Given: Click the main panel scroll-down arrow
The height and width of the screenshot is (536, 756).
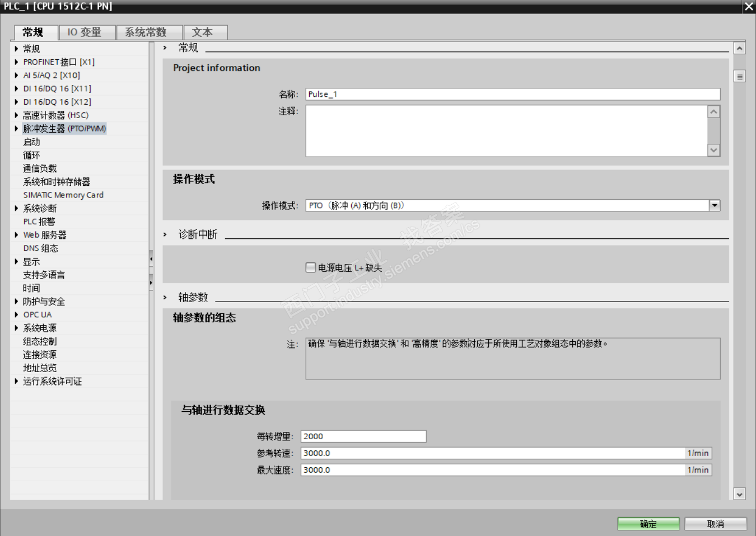Looking at the screenshot, I should [x=740, y=494].
